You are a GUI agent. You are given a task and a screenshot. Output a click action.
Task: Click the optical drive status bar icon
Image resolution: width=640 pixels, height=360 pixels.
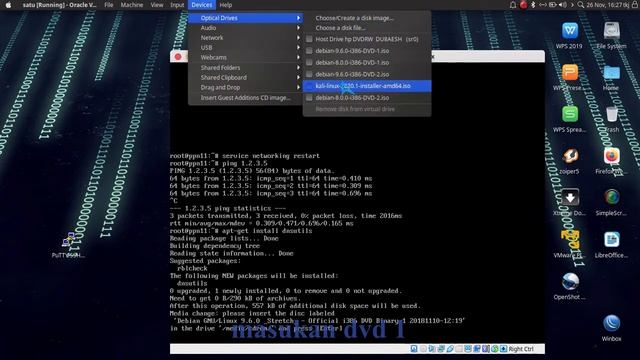coord(423,349)
